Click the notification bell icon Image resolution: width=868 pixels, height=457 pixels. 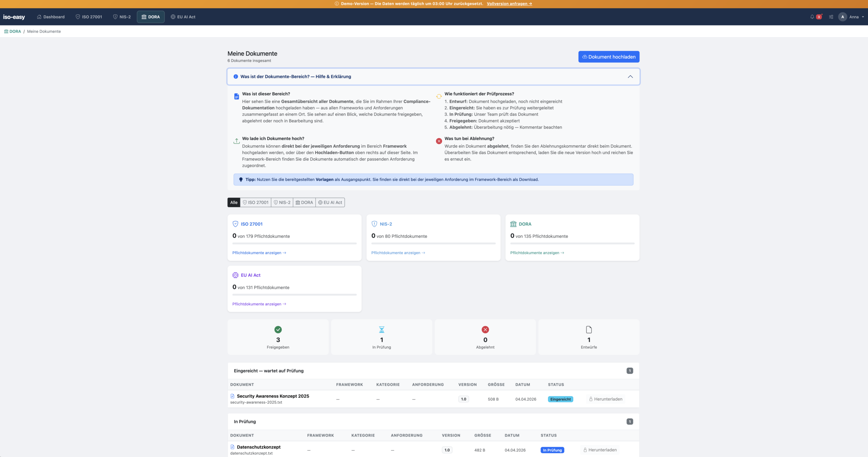point(812,17)
